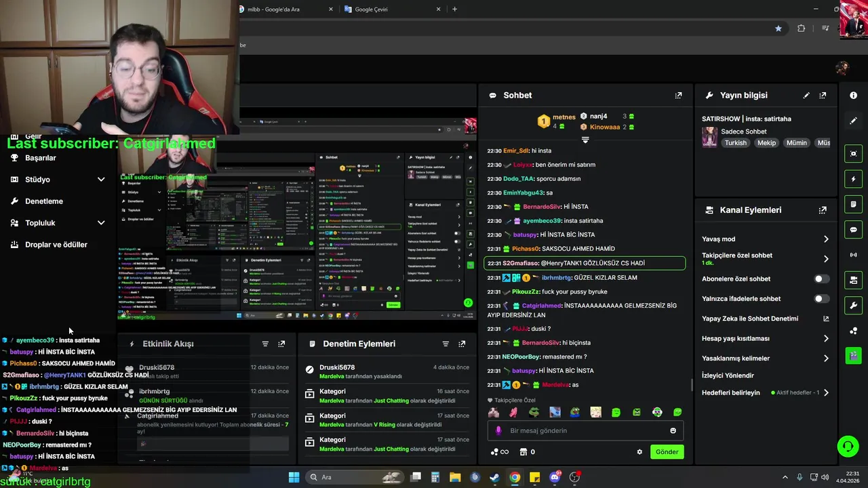Expand the Stüdyo menu chevron
The height and width of the screenshot is (488, 868).
pyautogui.click(x=101, y=180)
